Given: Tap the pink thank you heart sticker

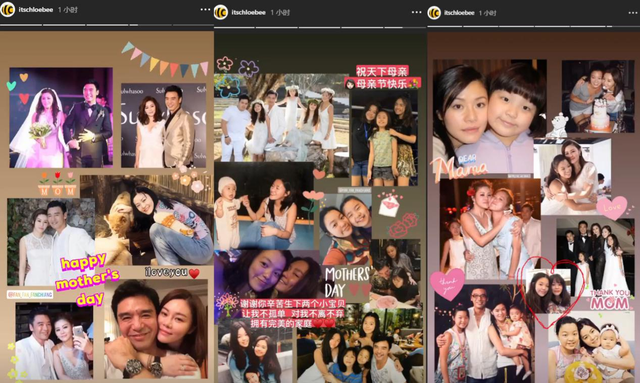Looking at the screenshot, I should click(x=447, y=284).
